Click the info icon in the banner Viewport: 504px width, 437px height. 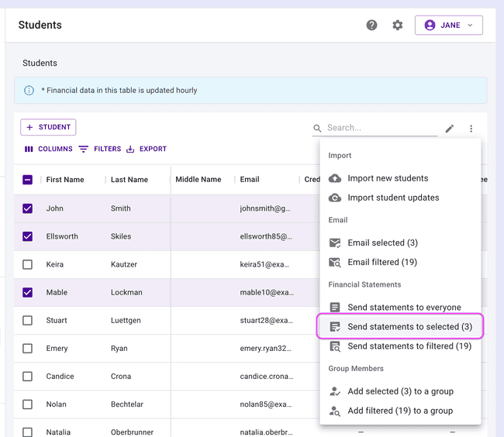pos(29,91)
